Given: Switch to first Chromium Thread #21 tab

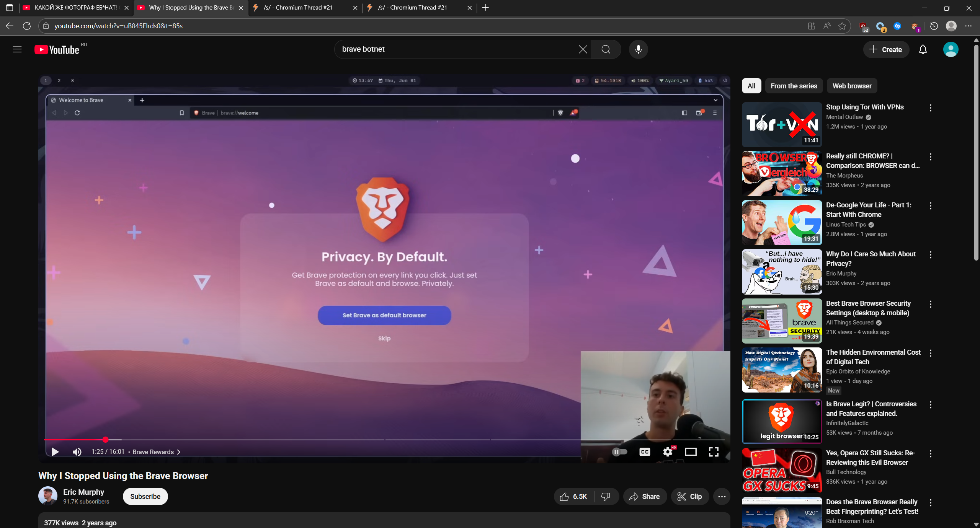Looking at the screenshot, I should [299, 8].
